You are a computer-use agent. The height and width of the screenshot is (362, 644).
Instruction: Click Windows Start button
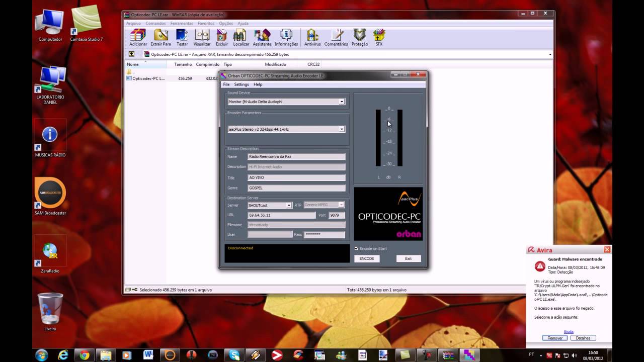pyautogui.click(x=42, y=355)
